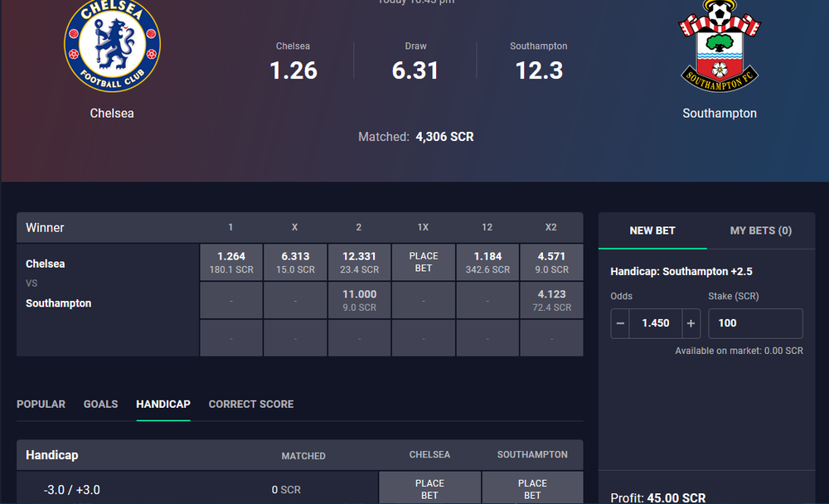Select Southampton win odds 12.331
This screenshot has height=504, width=829.
[x=360, y=262]
